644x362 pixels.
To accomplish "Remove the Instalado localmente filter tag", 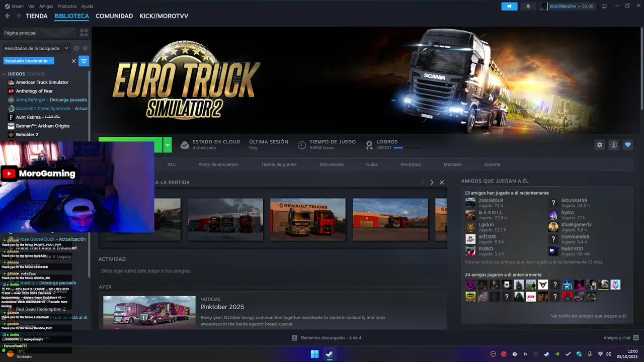I will click(x=51, y=61).
